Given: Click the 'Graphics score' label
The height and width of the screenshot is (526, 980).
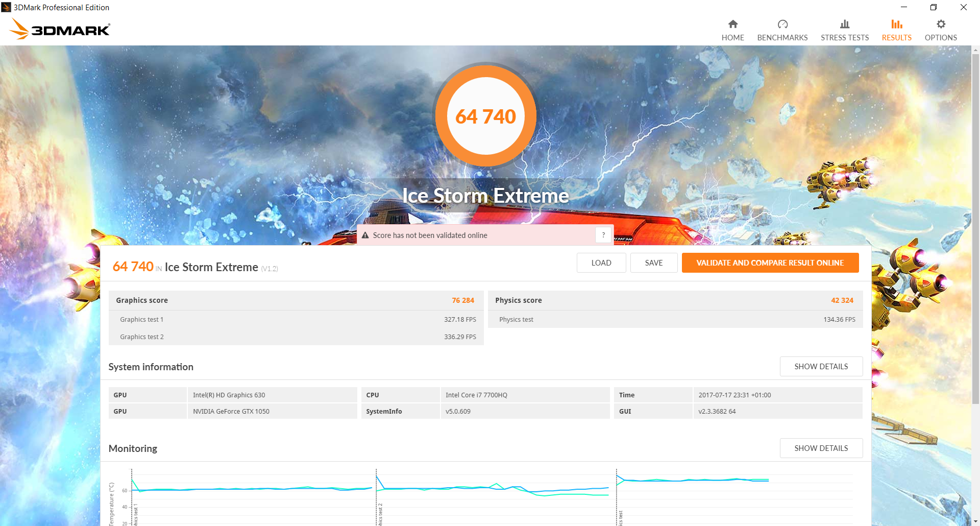Looking at the screenshot, I should click(142, 300).
